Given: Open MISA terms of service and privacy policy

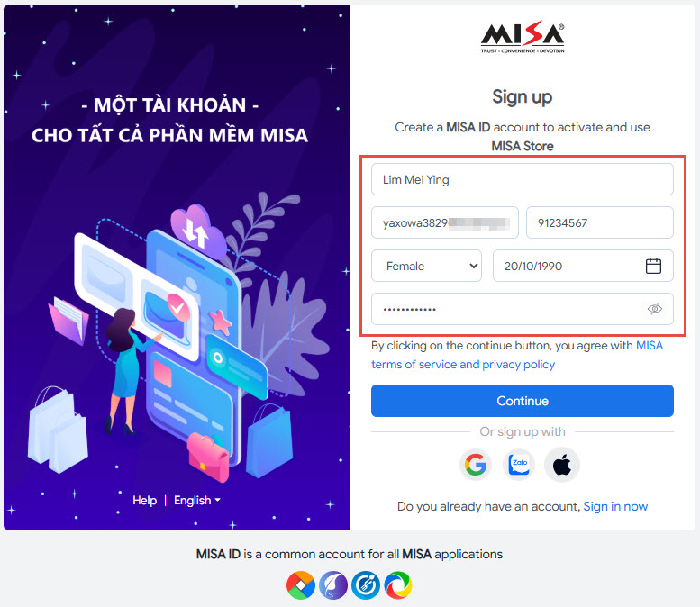Looking at the screenshot, I should (517, 355).
